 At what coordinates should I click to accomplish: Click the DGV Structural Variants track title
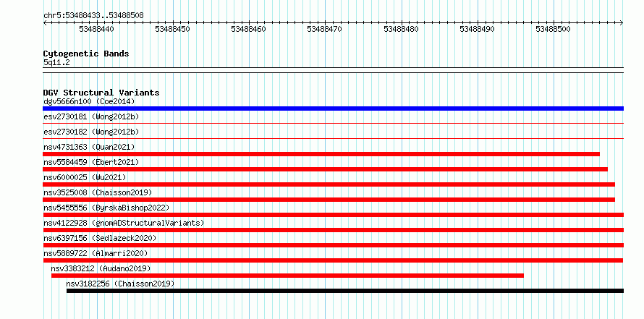tap(101, 93)
